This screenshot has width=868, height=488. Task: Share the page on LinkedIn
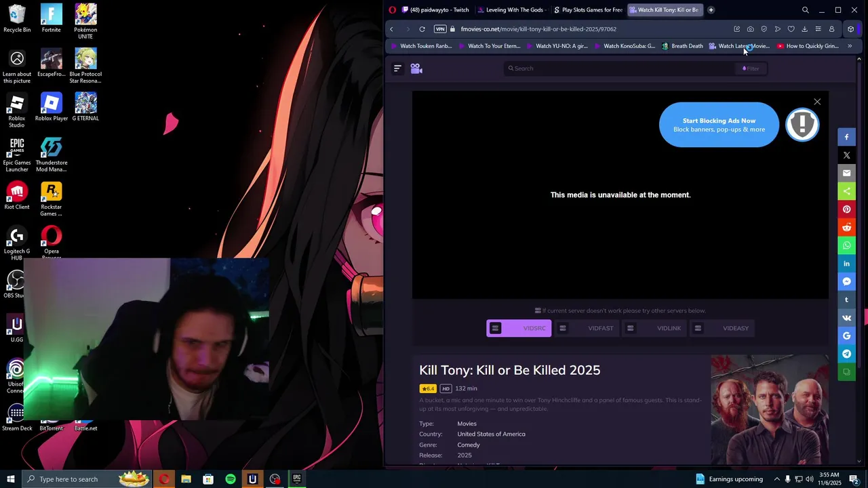(846, 264)
